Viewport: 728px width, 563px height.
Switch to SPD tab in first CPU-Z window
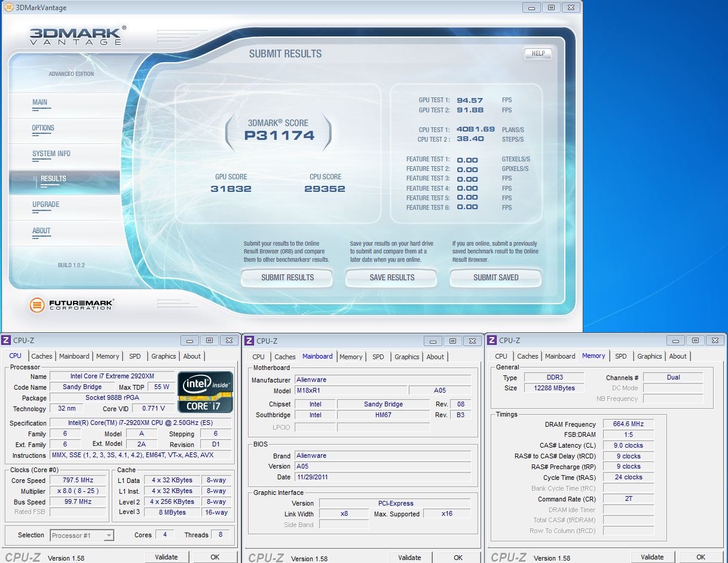pos(135,356)
